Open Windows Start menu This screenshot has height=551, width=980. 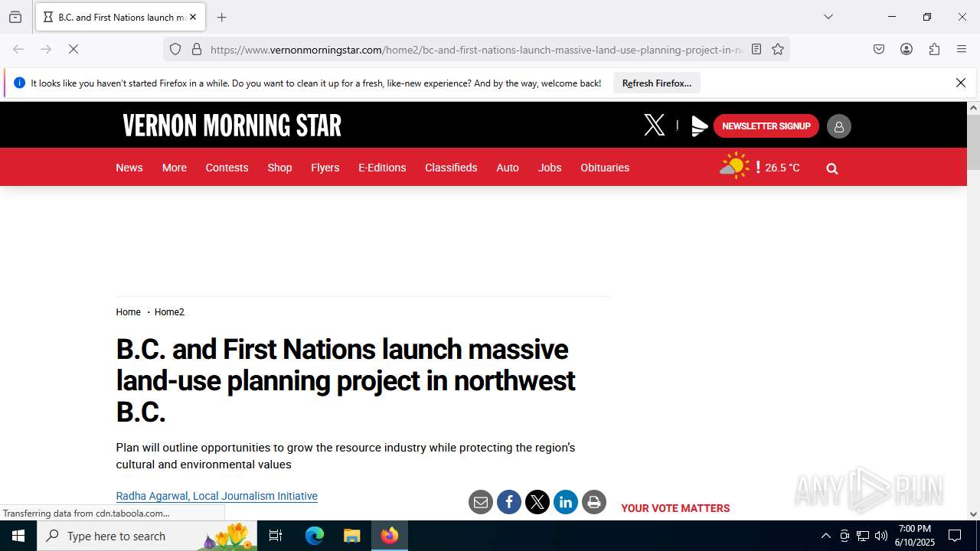(x=18, y=536)
